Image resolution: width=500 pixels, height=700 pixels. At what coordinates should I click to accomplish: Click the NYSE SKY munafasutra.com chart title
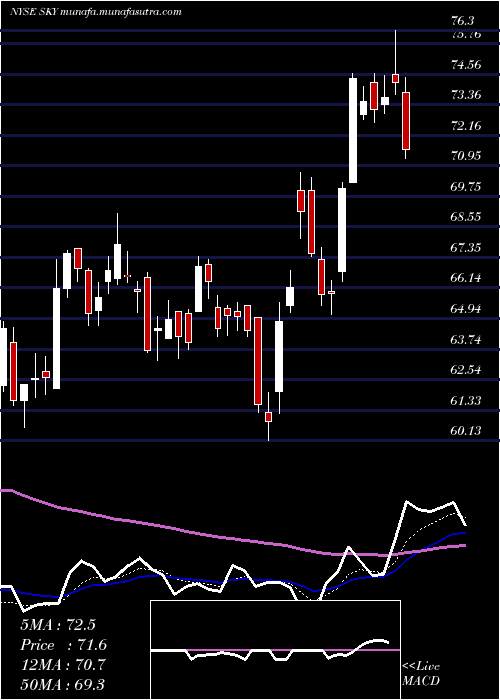click(x=96, y=12)
